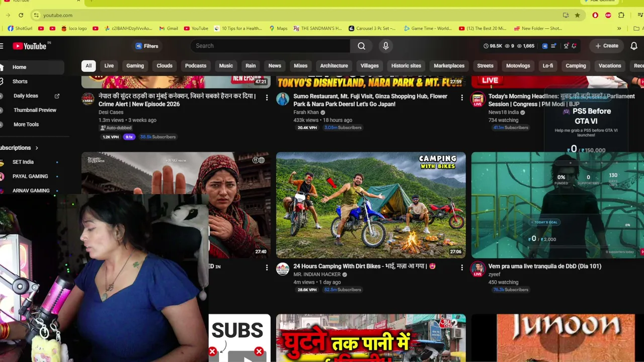Select the Gaming filter chip
644x362 pixels.
[x=135, y=66]
